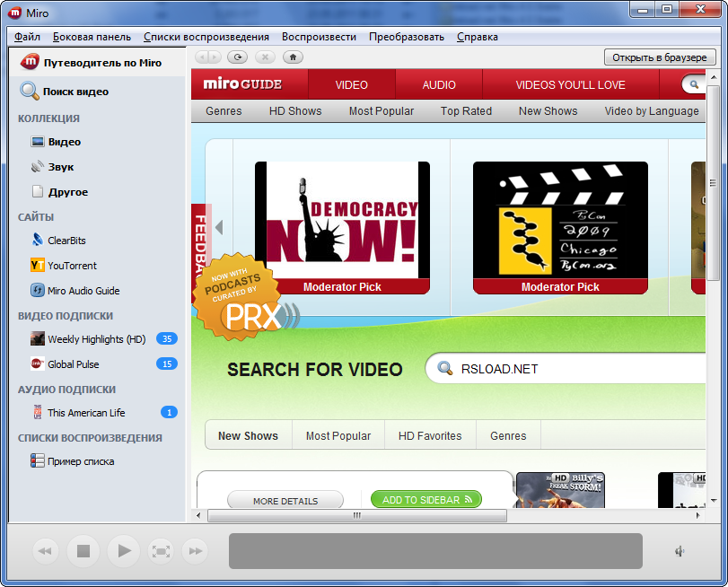Reload the guide page
Image resolution: width=728 pixels, height=587 pixels.
[238, 57]
